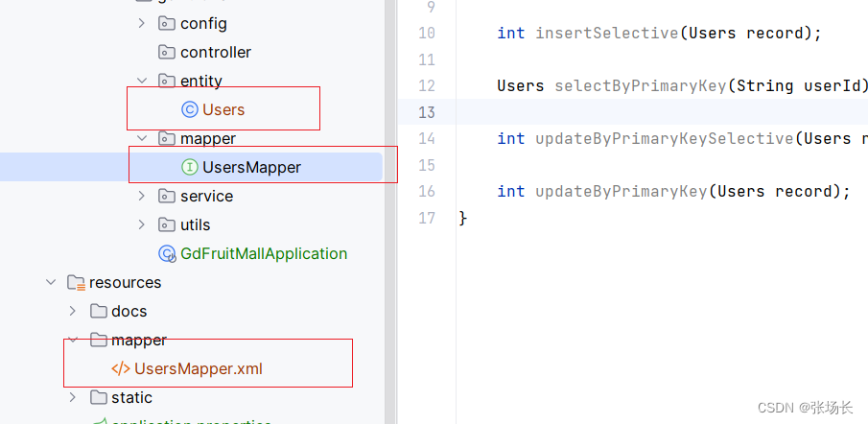868x424 pixels.
Task: Click the closing brace on line 17
Action: point(463,219)
